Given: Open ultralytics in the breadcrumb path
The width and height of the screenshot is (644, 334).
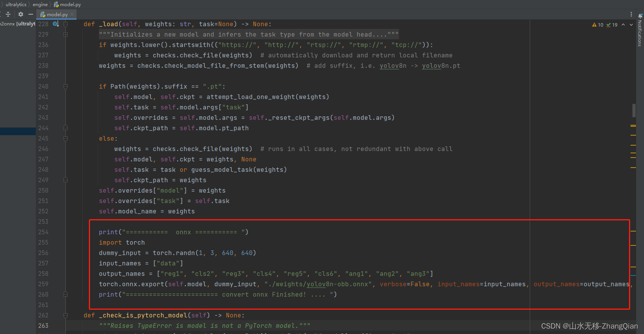Looking at the screenshot, I should click(x=16, y=5).
